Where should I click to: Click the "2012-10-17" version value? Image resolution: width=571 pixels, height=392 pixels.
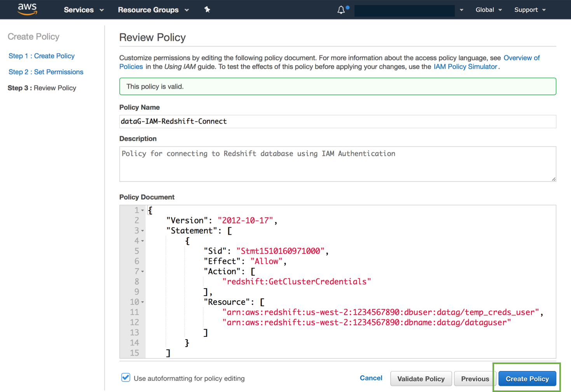click(245, 221)
